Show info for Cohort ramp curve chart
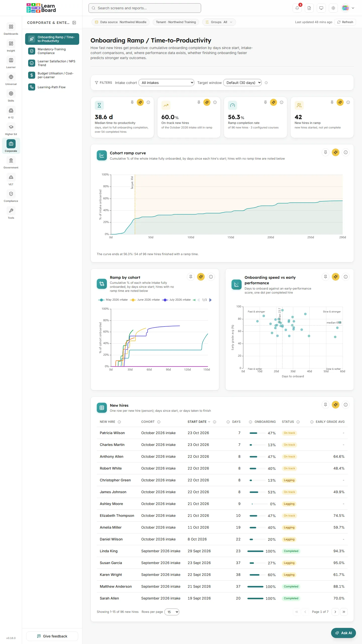 click(346, 152)
